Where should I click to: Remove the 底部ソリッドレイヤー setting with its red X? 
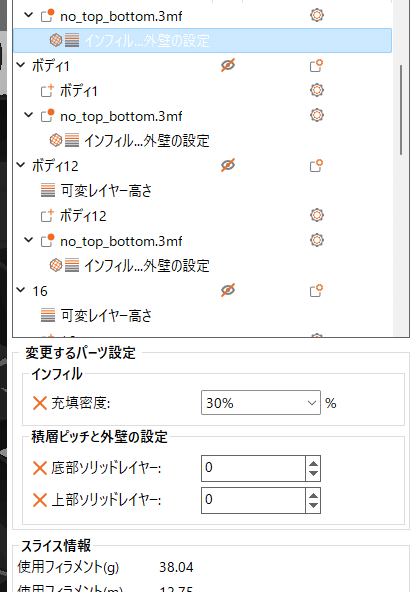pyautogui.click(x=40, y=468)
